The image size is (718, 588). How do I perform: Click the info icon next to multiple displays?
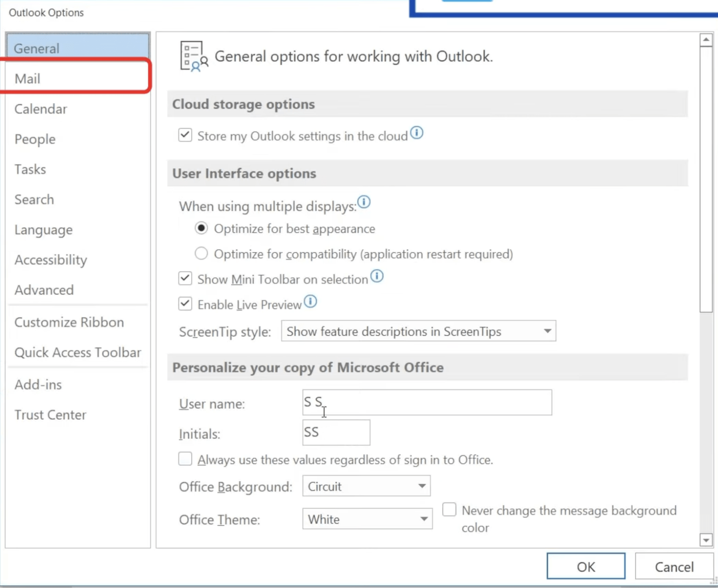[364, 202]
